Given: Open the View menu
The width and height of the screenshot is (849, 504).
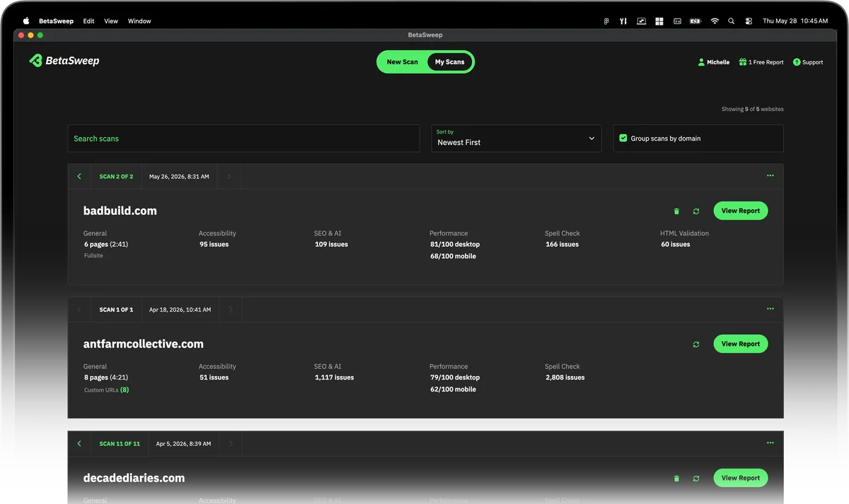Looking at the screenshot, I should [x=111, y=21].
